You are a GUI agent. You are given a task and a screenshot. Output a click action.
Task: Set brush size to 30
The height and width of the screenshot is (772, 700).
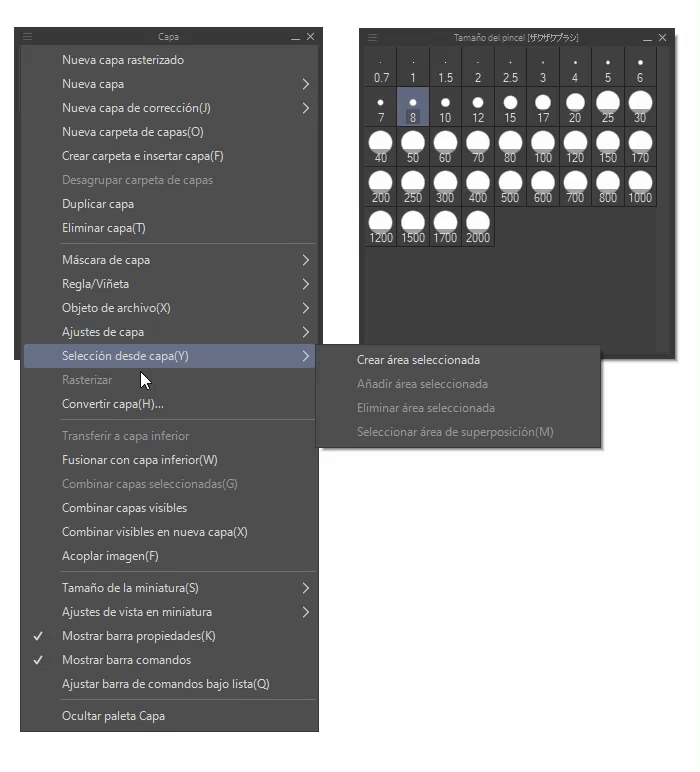640,107
